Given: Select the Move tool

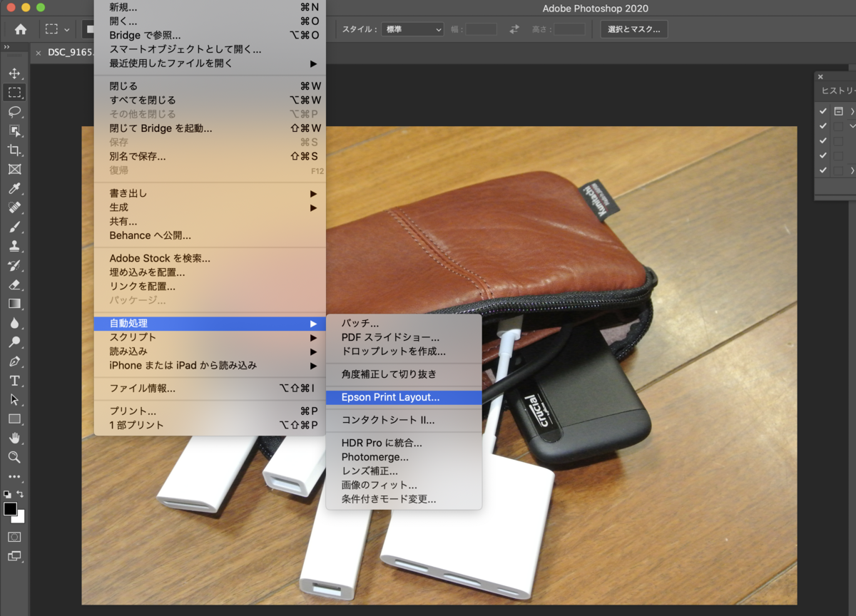Looking at the screenshot, I should click(x=14, y=73).
